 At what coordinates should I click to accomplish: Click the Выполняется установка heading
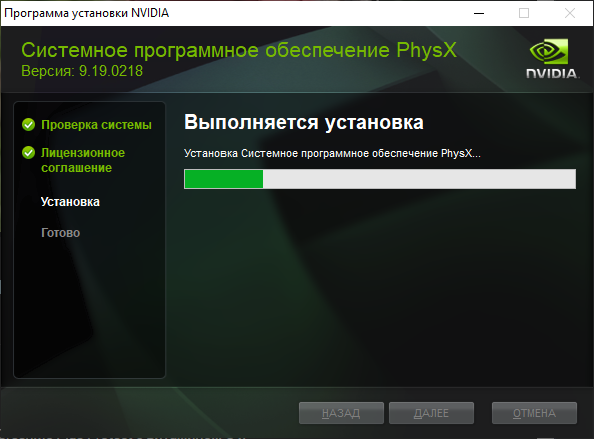304,122
